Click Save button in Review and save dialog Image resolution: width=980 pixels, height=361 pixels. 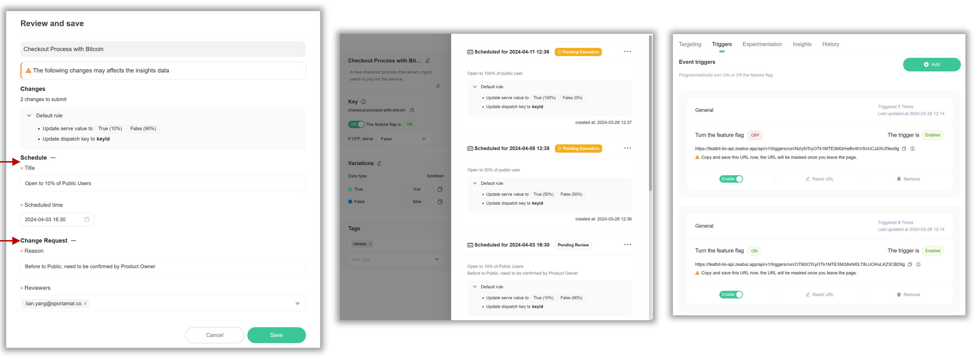tap(276, 334)
